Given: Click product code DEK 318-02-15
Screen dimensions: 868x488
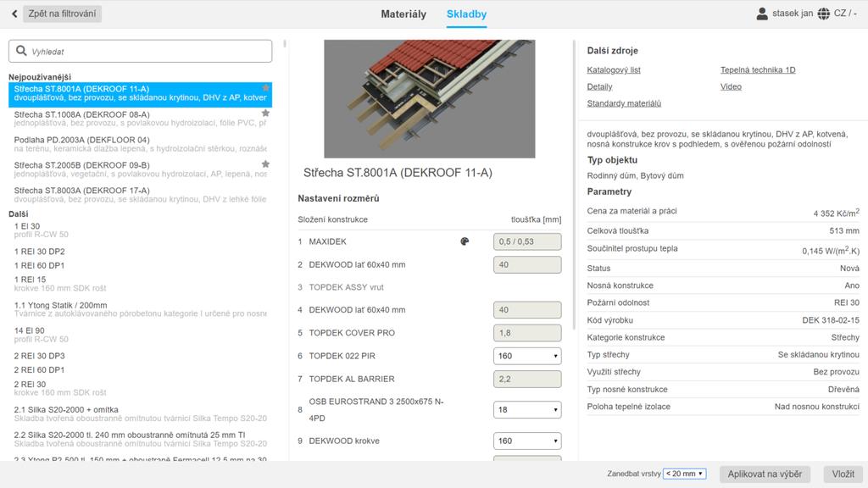Looking at the screenshot, I should click(x=831, y=320).
